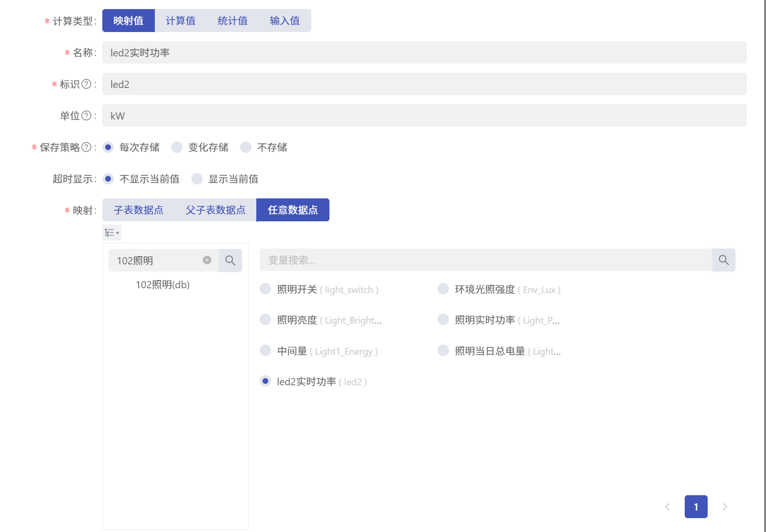Select 照明开关 (light_switch) data point
The height and width of the screenshot is (532, 766).
tap(265, 289)
